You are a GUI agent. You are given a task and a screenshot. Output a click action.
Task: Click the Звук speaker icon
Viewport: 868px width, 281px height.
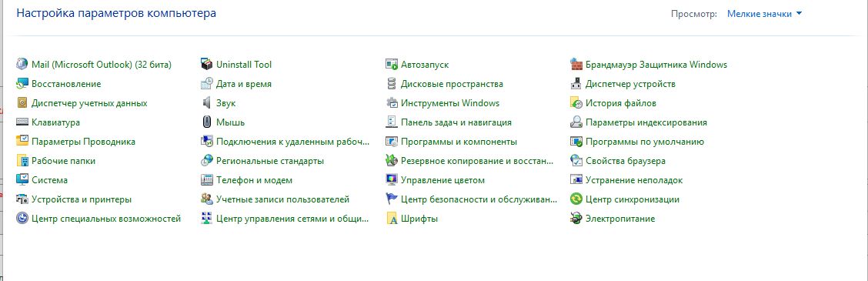pos(206,103)
